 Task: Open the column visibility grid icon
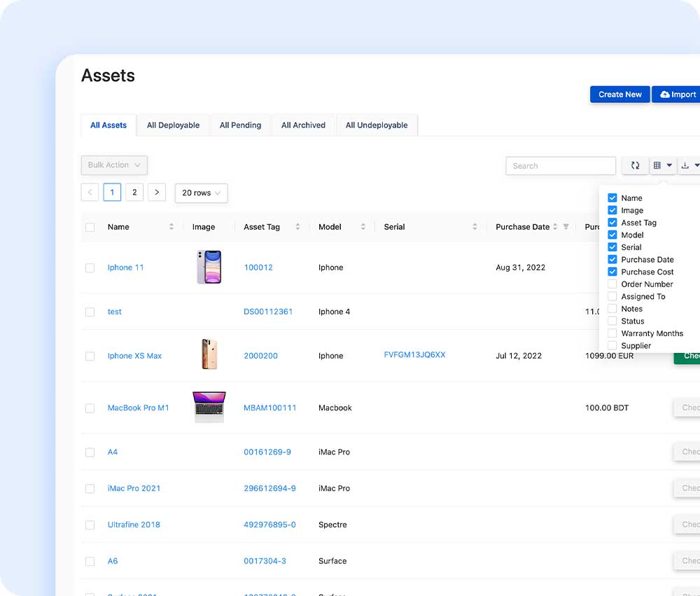(657, 166)
